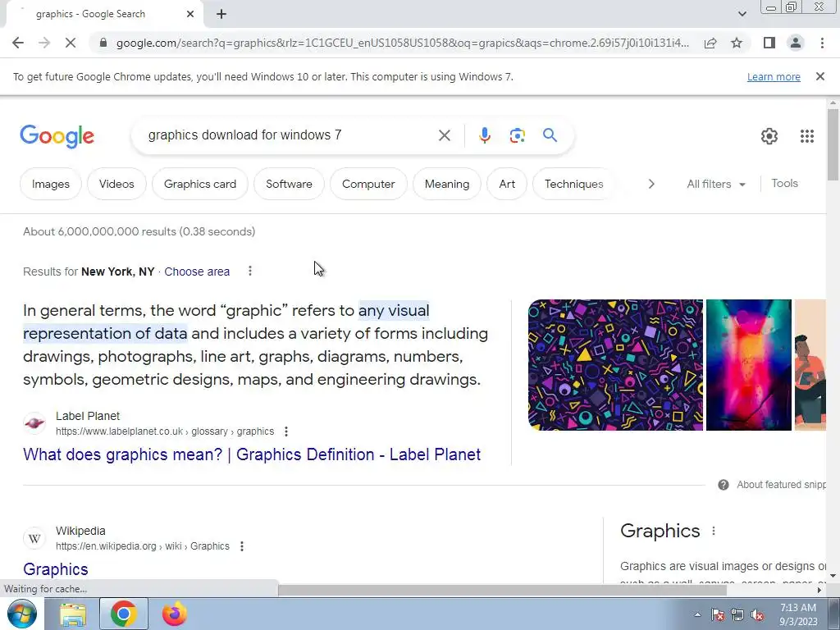Open the Chrome profile menu
This screenshot has width=840, height=630.
tap(796, 43)
